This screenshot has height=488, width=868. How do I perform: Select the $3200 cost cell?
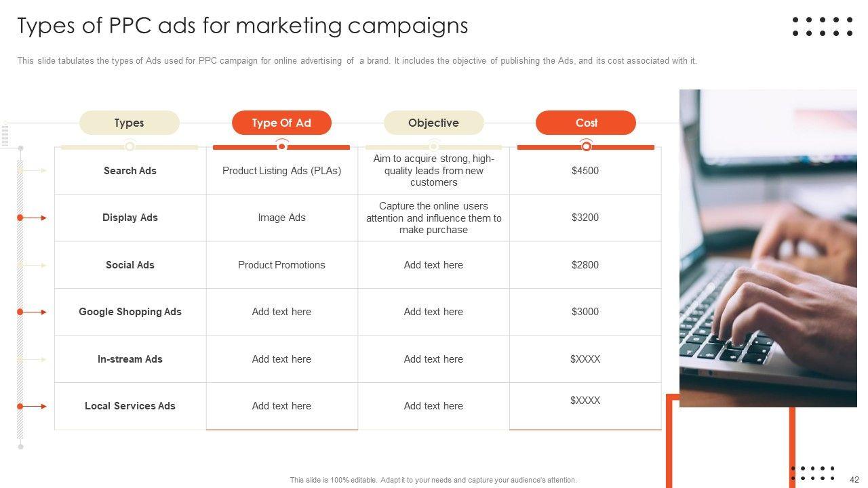pyautogui.click(x=585, y=218)
